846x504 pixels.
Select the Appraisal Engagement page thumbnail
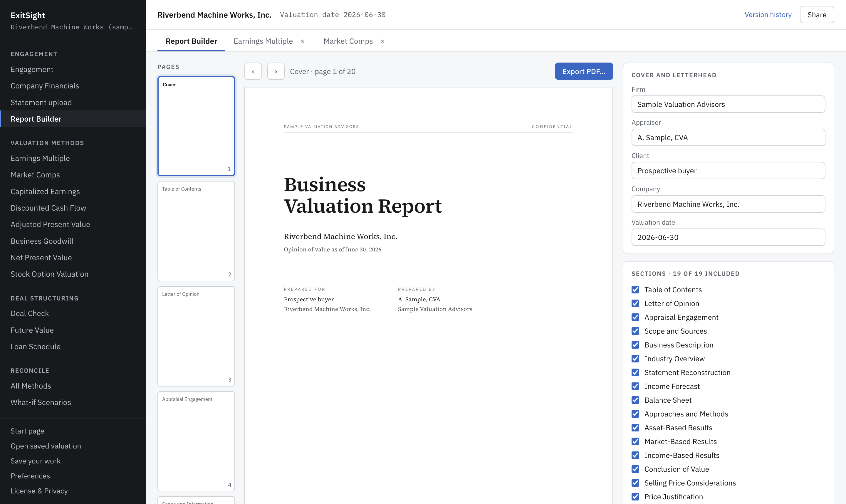click(196, 441)
